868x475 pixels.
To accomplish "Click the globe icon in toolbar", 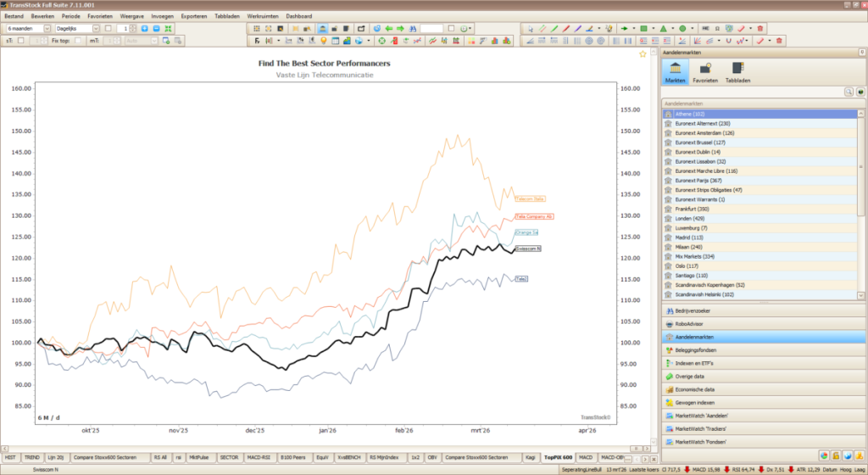I will (359, 41).
